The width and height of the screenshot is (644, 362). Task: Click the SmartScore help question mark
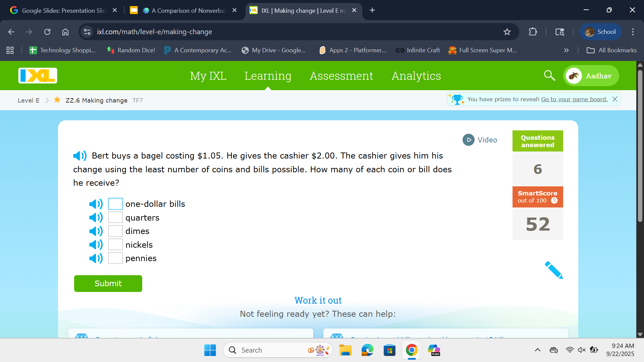(x=554, y=200)
